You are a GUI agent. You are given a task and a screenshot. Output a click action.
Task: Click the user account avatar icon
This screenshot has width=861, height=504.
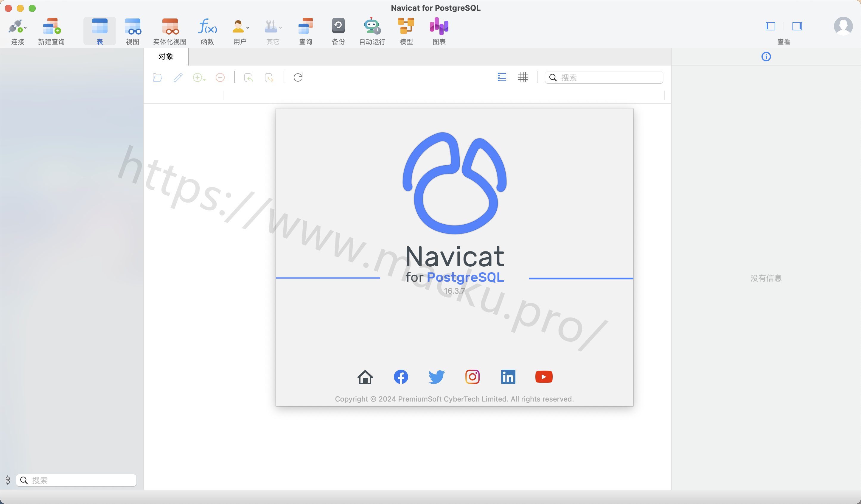click(843, 26)
